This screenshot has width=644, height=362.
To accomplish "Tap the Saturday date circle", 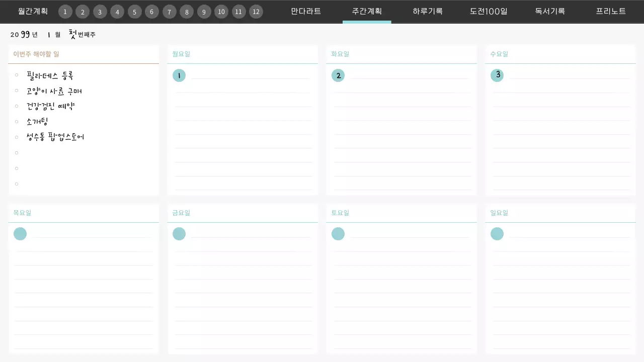I will coord(338,234).
